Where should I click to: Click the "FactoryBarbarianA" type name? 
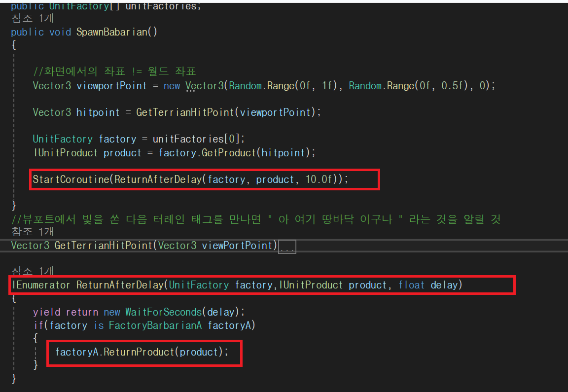[x=155, y=325]
